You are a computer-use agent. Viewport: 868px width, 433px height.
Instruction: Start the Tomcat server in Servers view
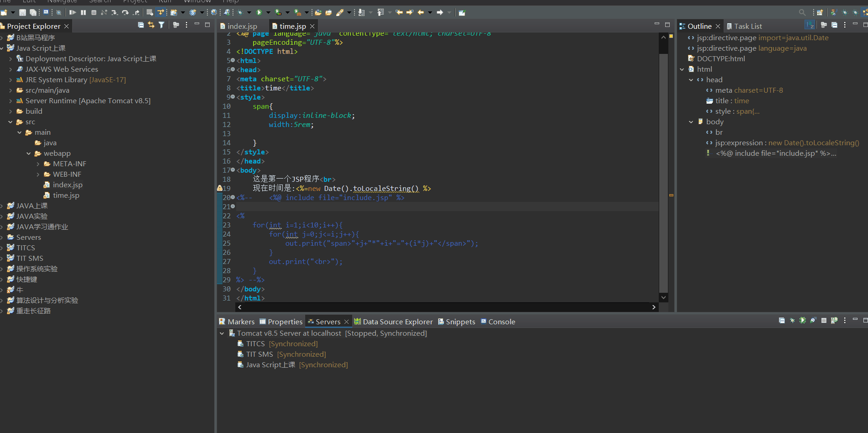point(803,321)
